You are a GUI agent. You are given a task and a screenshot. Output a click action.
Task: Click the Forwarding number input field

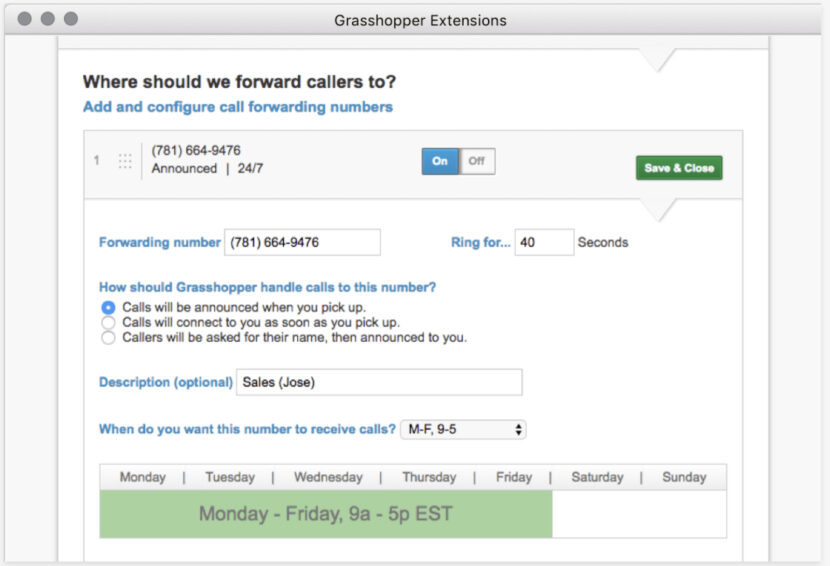[x=302, y=242]
